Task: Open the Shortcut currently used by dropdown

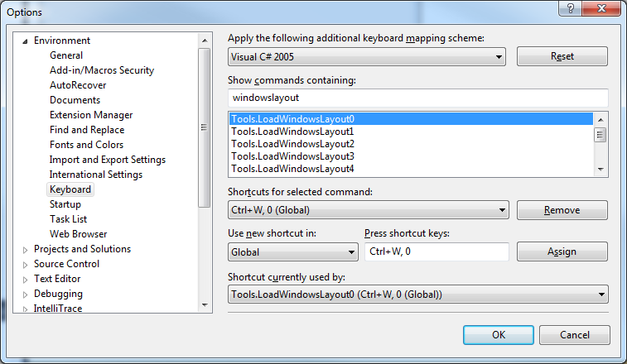Action: coord(600,295)
